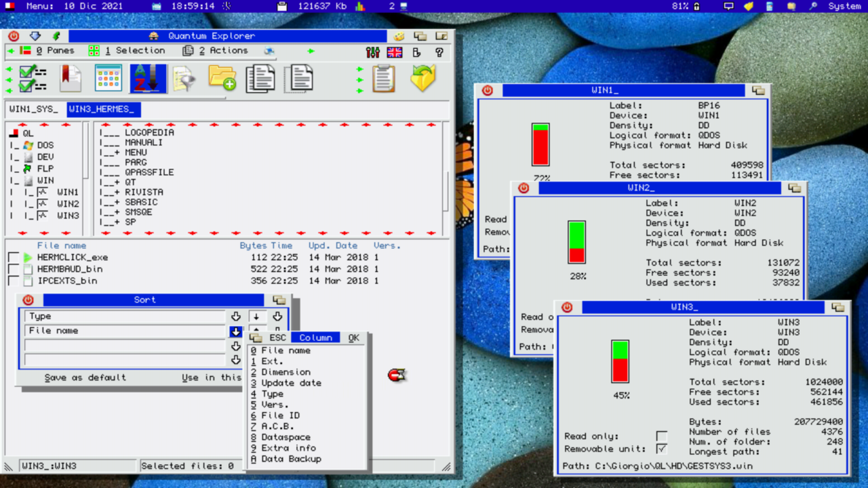Viewport: 868px width, 488px height.
Task: Click the usage bar in WIN1_ window
Action: point(540,144)
